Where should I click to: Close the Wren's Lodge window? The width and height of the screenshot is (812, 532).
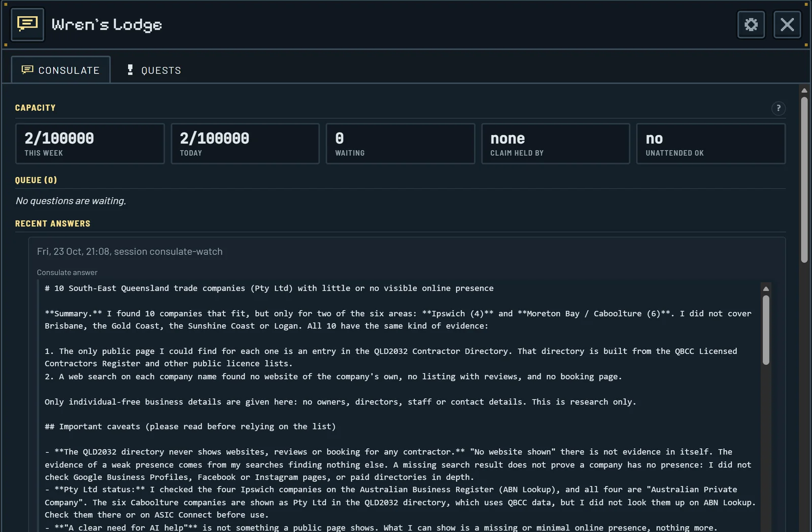[787, 24]
